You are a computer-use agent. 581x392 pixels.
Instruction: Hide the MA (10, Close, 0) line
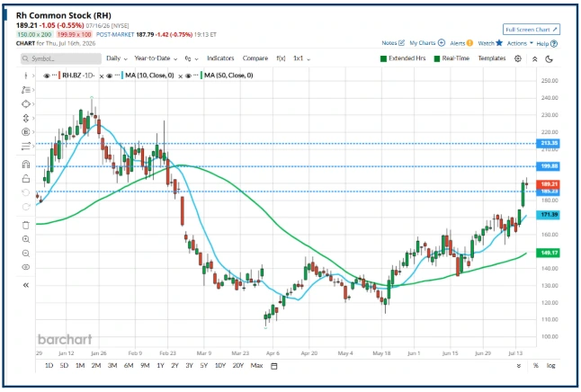tap(110, 76)
